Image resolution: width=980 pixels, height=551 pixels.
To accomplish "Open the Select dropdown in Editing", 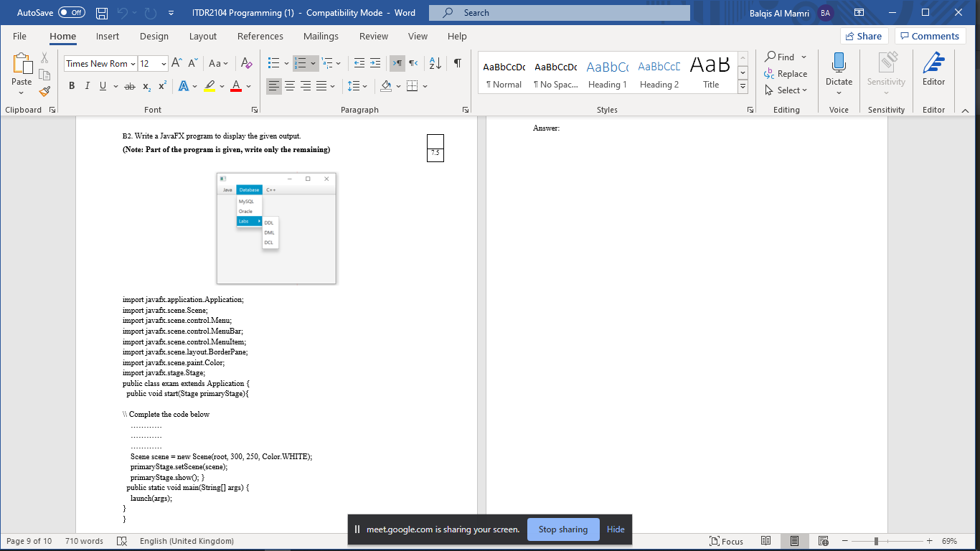I will (786, 90).
